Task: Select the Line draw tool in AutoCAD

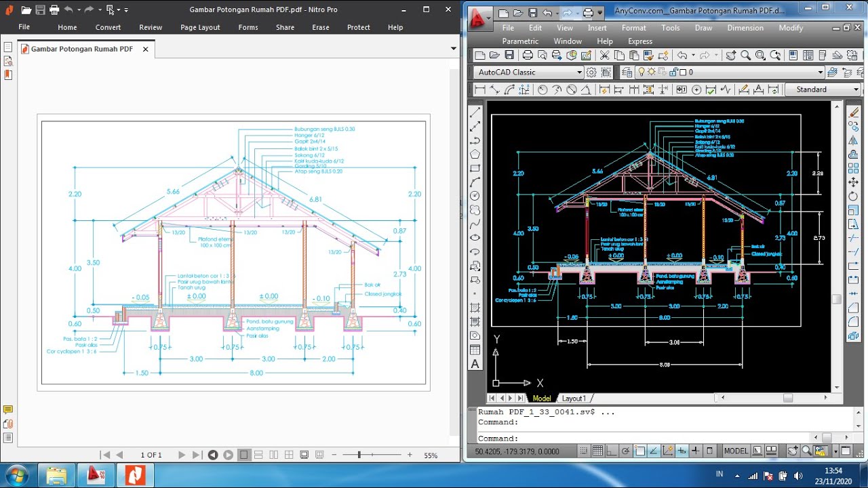Action: [x=475, y=112]
